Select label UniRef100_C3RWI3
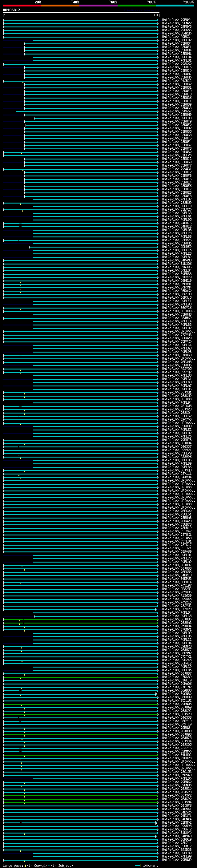The image size is (197, 868). (x=176, y=94)
